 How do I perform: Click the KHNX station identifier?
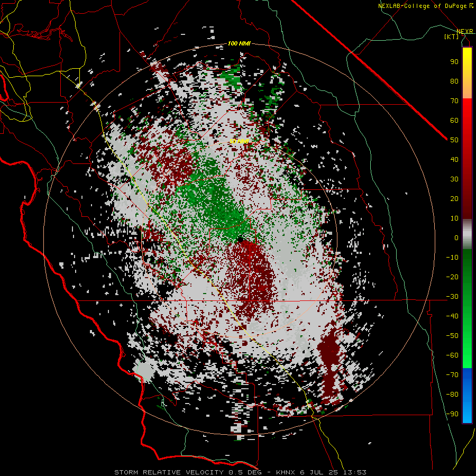click(x=286, y=472)
